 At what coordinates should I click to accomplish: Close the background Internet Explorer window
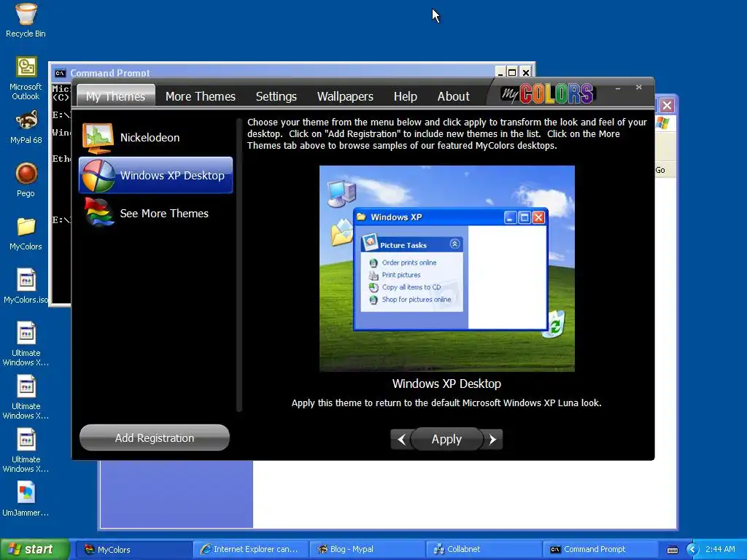click(x=667, y=105)
